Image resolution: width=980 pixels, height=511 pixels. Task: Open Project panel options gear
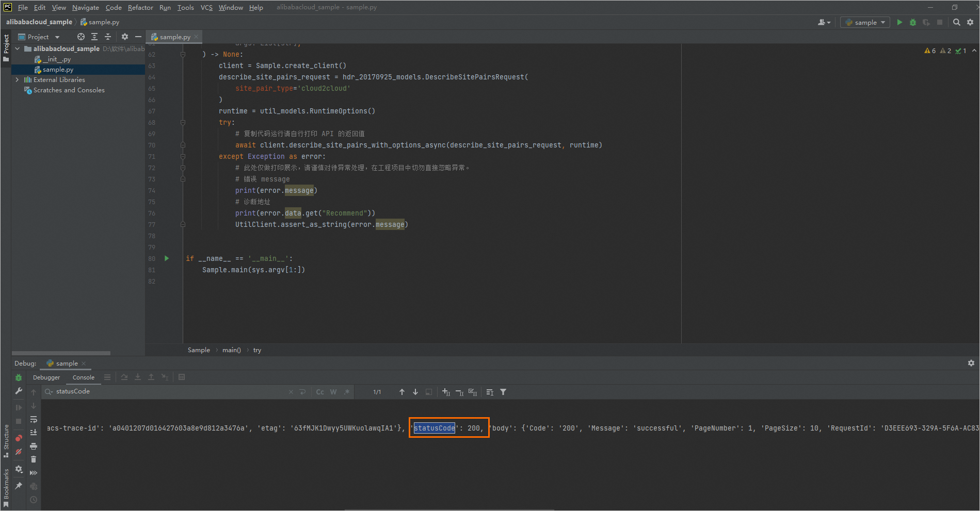[125, 37]
